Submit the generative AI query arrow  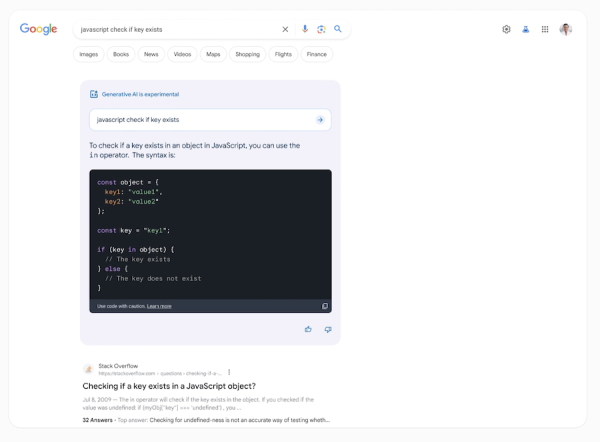point(319,119)
